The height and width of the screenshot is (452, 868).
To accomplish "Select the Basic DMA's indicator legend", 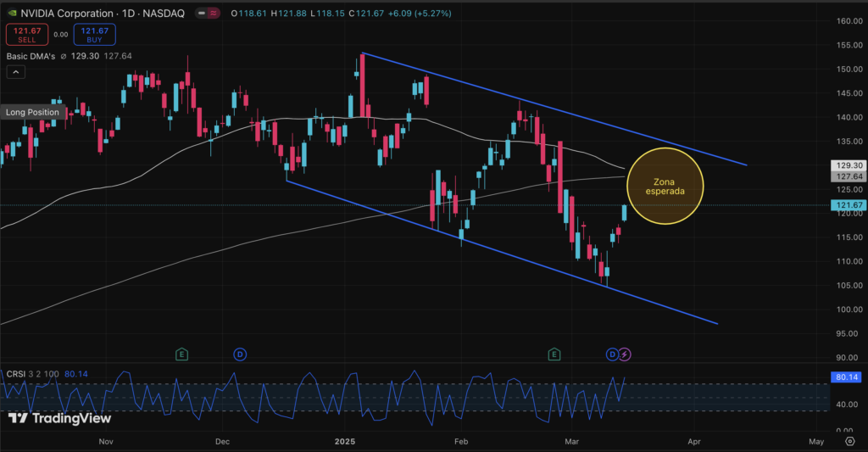I will coord(31,56).
